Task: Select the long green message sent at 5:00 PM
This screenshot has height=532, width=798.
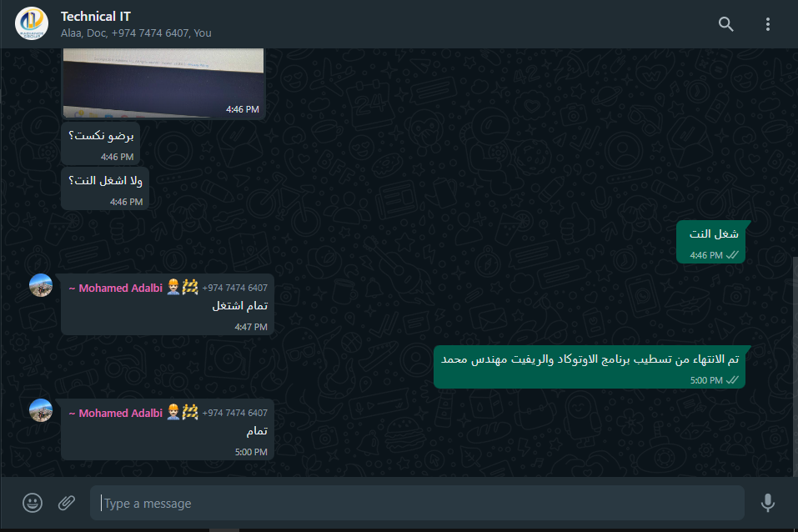Action: pyautogui.click(x=590, y=367)
